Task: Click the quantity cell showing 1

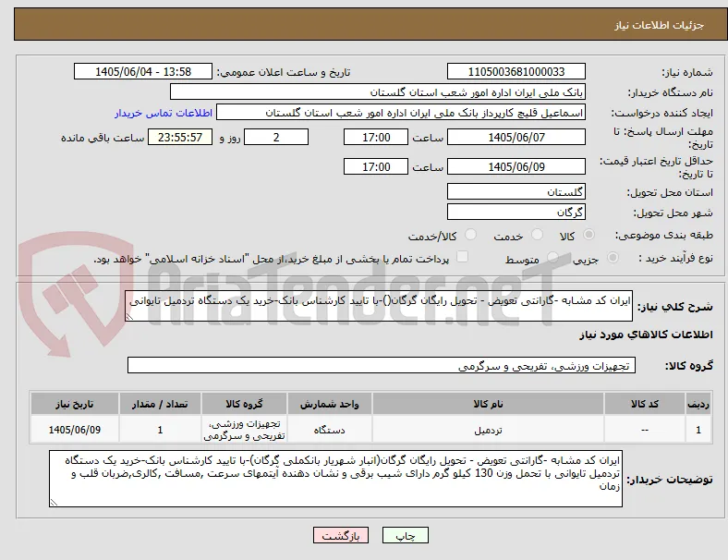Action: click(160, 430)
